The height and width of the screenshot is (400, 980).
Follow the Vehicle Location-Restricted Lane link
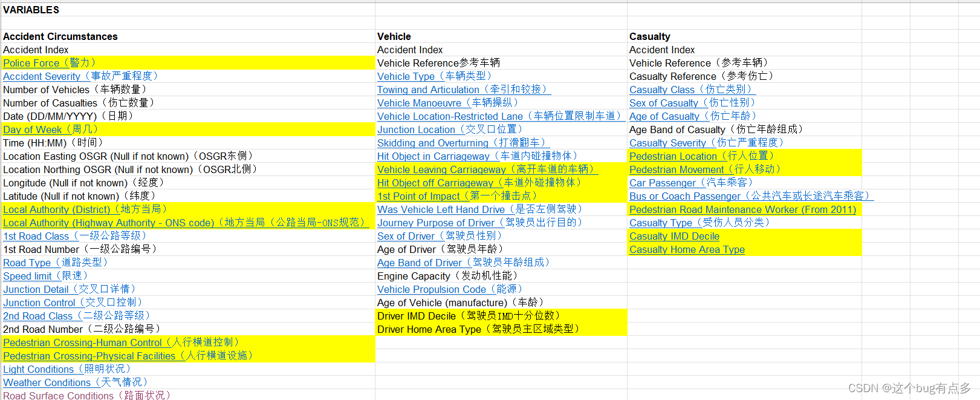pyautogui.click(x=501, y=116)
